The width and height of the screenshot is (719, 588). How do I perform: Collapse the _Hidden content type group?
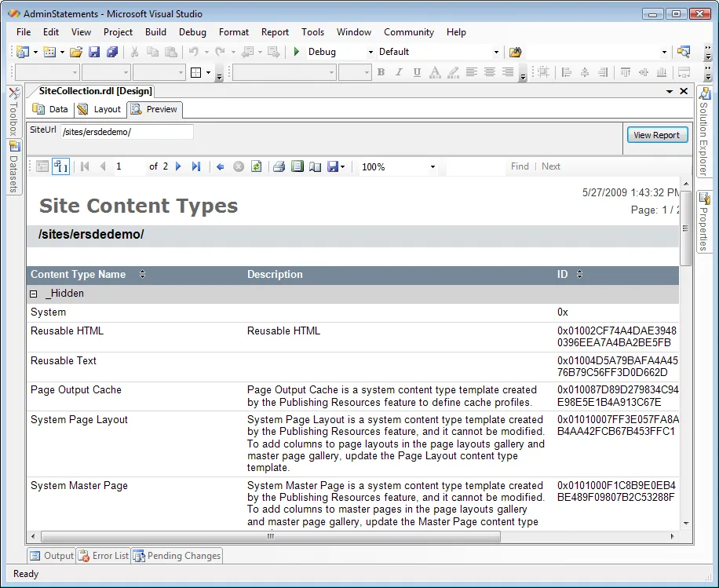[32, 293]
